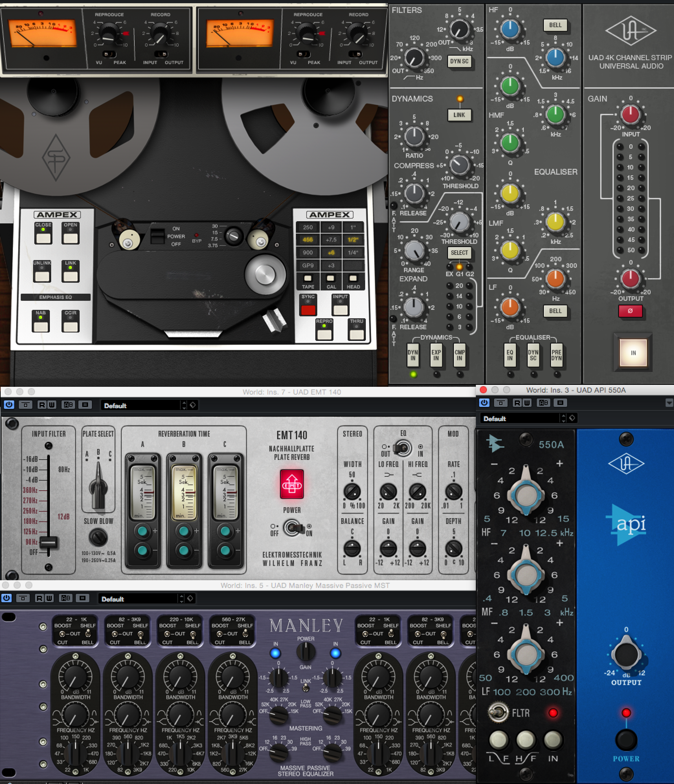Toggle A/B compare in Manley plugin toolbar
This screenshot has height=784, width=674.
pos(65,598)
